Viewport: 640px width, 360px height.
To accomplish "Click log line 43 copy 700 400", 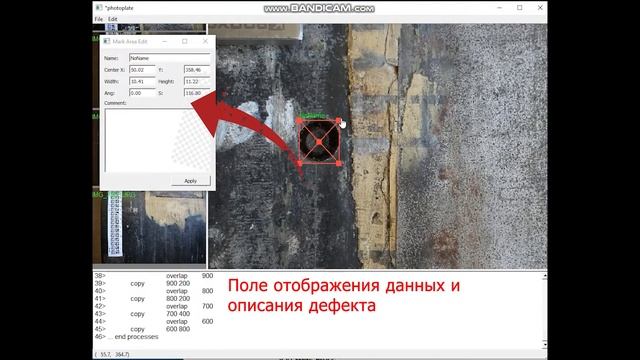I will 142,314.
